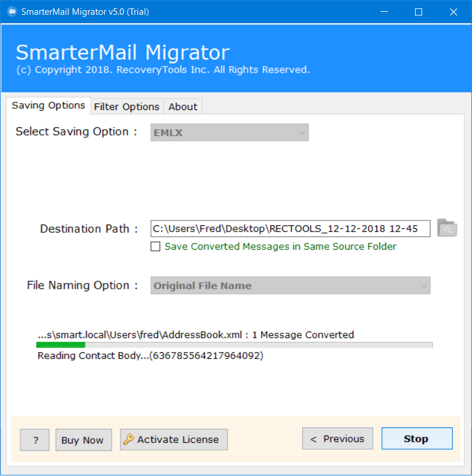Click the Copyright 2018 RecoveryTools text
Image resolution: width=472 pixels, height=476 pixels.
163,70
